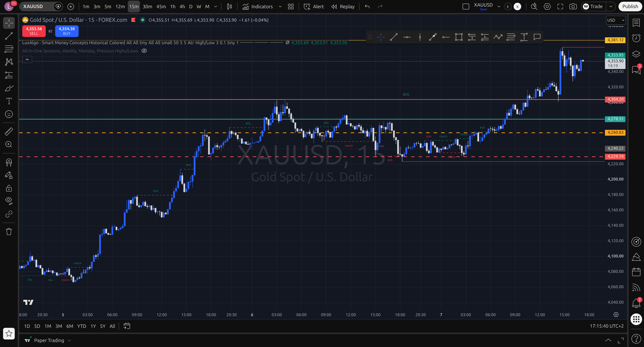The image size is (644, 347).
Task: Take a chart snapshot with camera icon
Action: coord(573,7)
